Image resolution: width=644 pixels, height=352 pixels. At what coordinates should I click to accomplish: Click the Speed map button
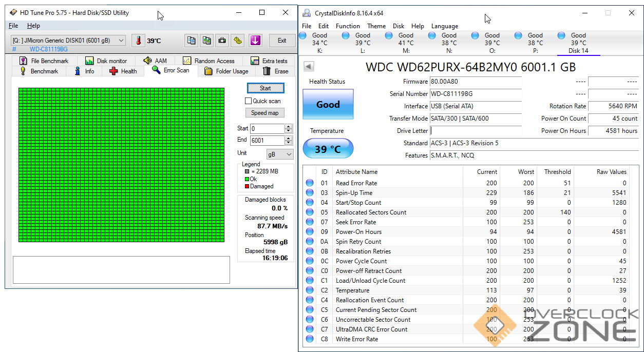(x=264, y=113)
